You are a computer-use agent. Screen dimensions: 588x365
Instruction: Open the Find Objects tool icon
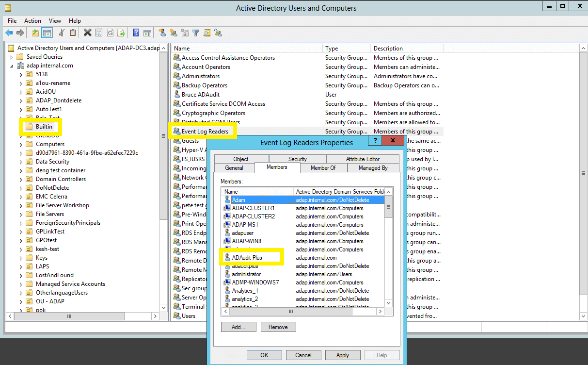pos(207,33)
